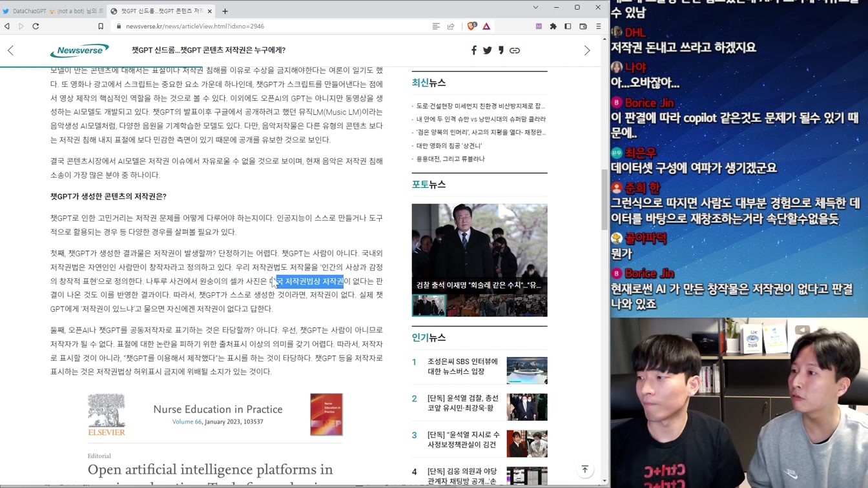This screenshot has height=488, width=868.
Task: Click the page vertical scrollbar thumb
Action: 604,199
